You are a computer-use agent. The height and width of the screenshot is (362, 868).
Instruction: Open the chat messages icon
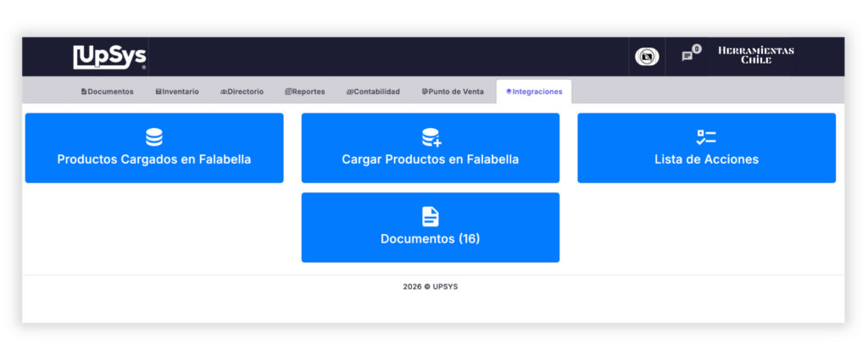(687, 57)
